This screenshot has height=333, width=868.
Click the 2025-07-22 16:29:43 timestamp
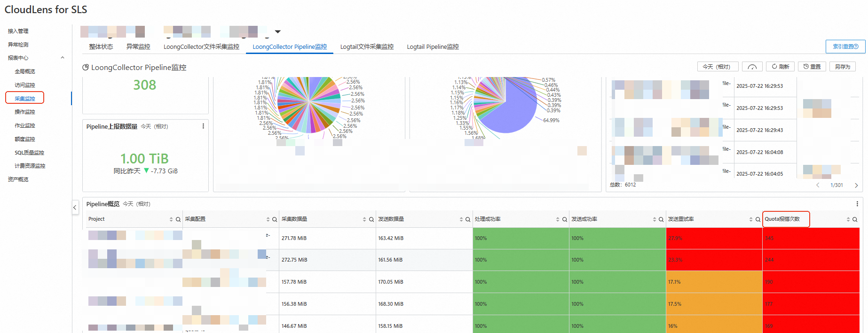[x=759, y=130]
